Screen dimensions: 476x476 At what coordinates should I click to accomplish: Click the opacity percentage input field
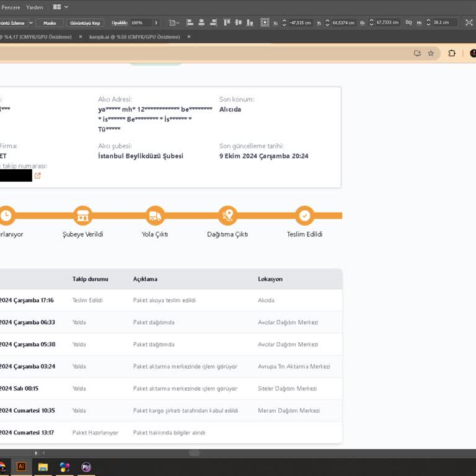click(139, 22)
